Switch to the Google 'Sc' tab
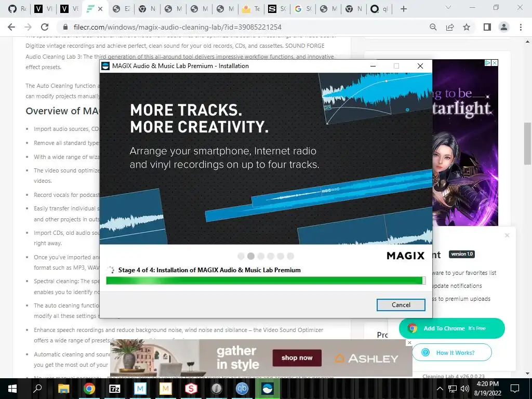This screenshot has width=532, height=399. point(303,9)
